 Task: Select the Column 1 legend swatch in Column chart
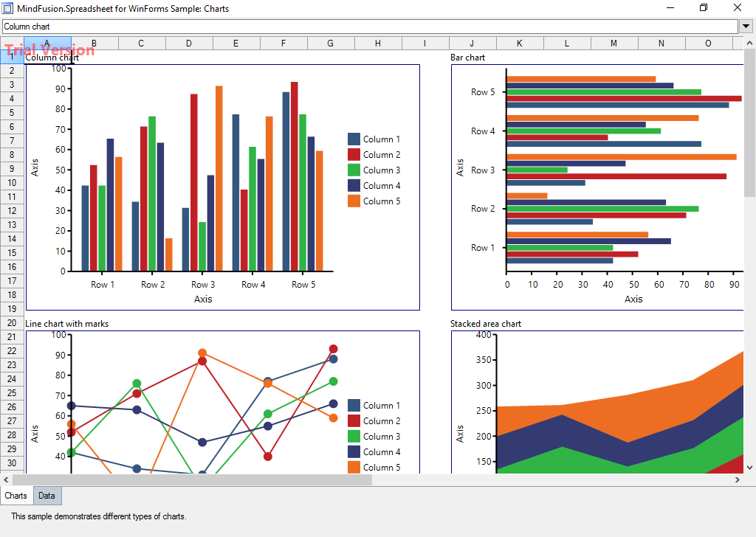(353, 139)
